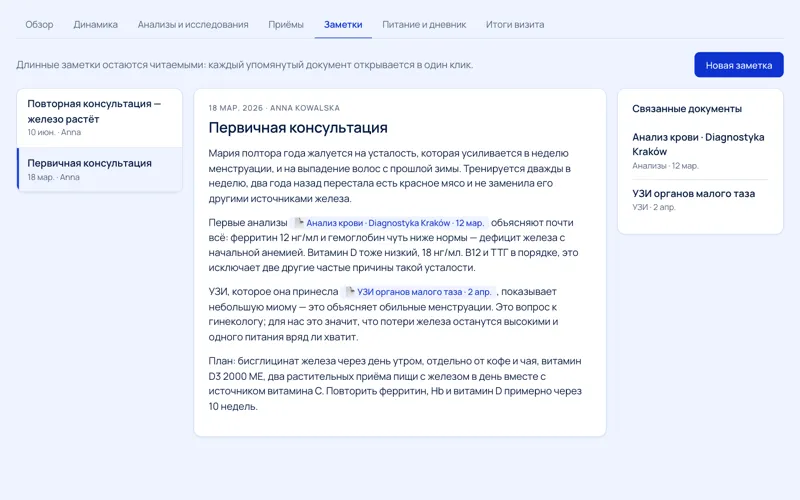The height and width of the screenshot is (500, 800).
Task: Select the Заметки tab
Action: 343,24
